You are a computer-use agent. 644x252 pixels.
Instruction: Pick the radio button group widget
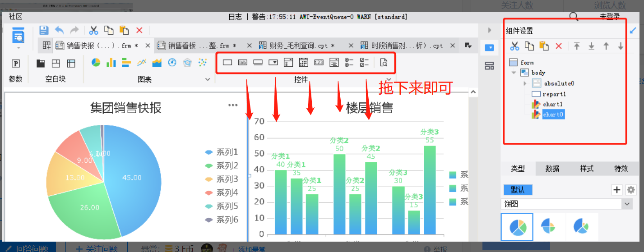point(349,63)
